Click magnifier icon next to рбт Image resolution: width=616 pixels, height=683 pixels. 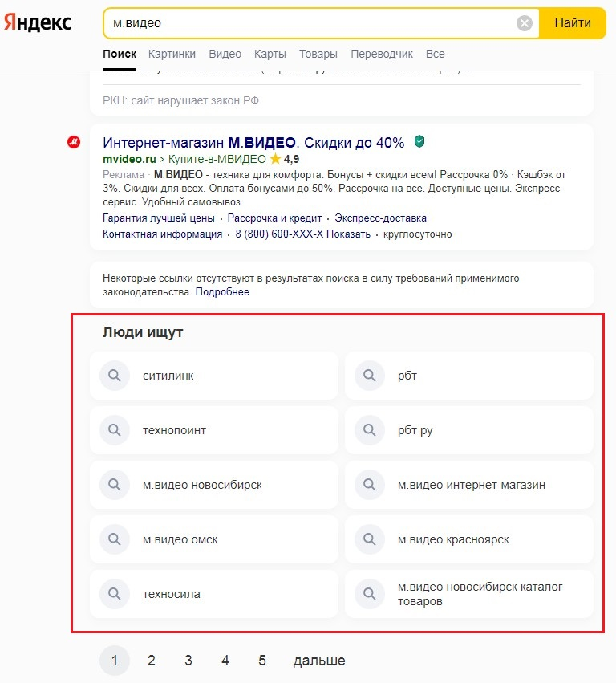coord(370,375)
